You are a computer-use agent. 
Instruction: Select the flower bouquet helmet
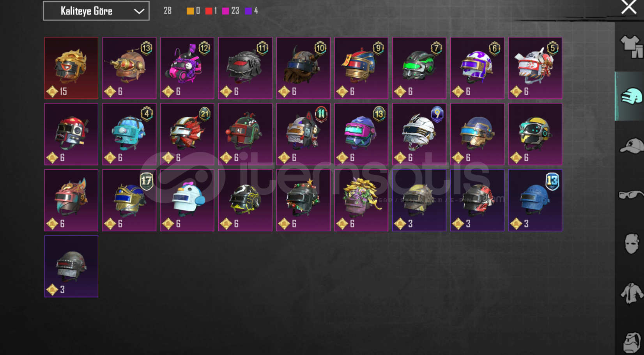click(x=361, y=200)
